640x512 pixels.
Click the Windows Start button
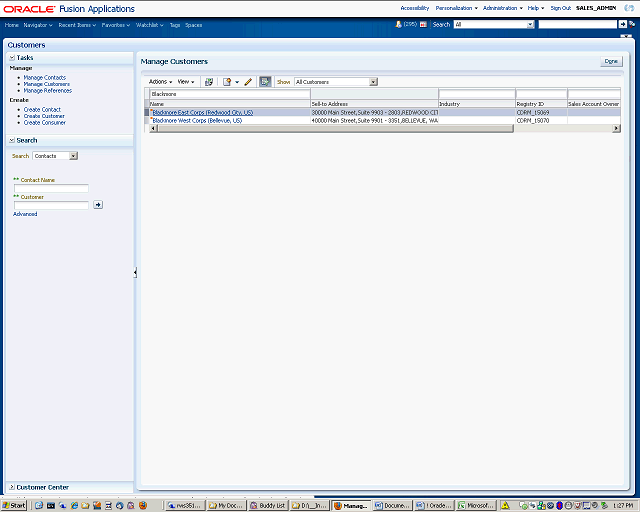tap(14, 505)
